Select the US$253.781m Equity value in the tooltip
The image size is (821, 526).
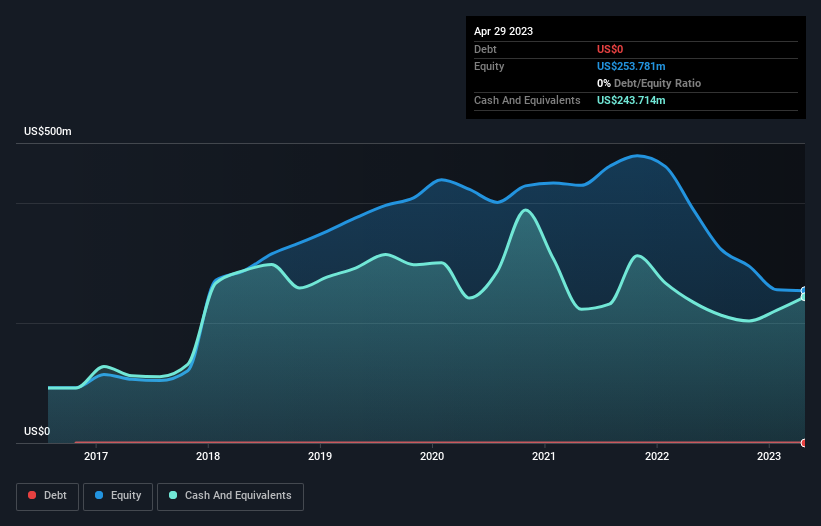(631, 66)
